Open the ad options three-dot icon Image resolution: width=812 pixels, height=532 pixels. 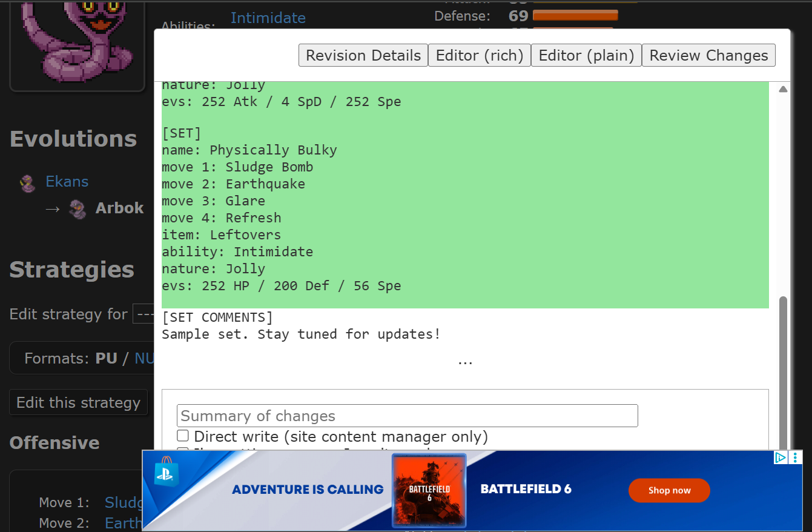(796, 457)
